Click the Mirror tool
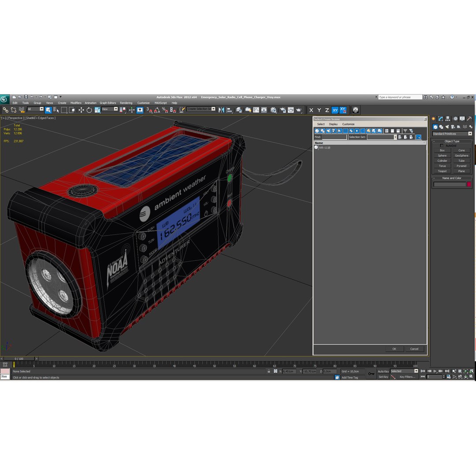This screenshot has width=476, height=476. (x=221, y=110)
